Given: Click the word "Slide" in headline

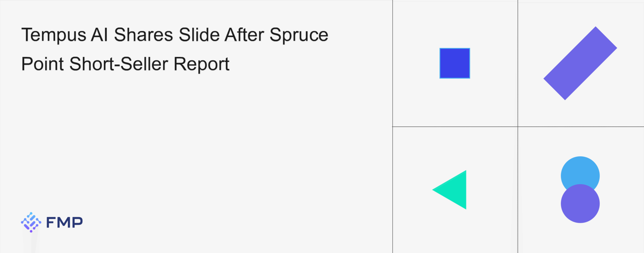Looking at the screenshot, I should click(199, 34).
